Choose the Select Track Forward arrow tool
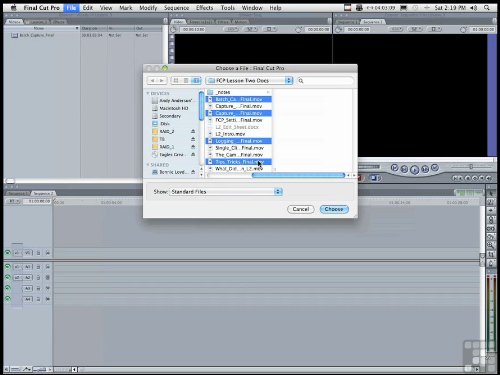500x375 pixels. pyautogui.click(x=491, y=210)
